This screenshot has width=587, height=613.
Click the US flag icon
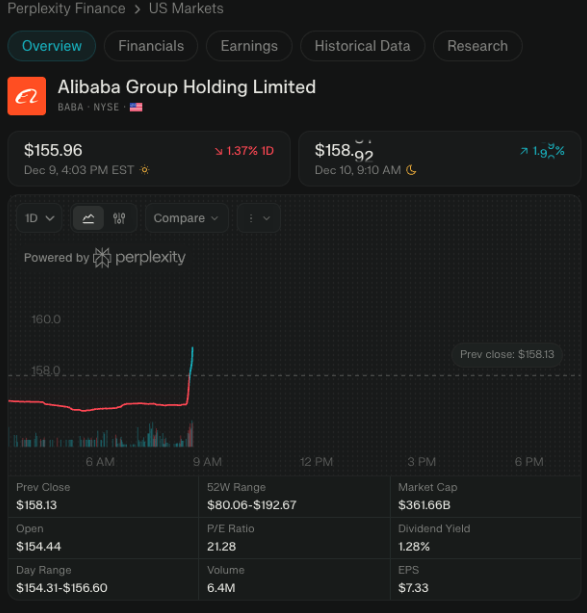136,107
